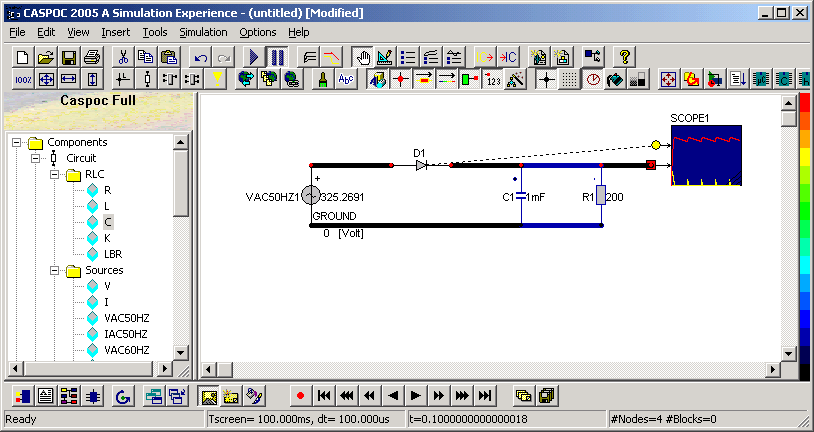Open a file with the folder icon
Image resolution: width=814 pixels, height=432 pixels.
(x=46, y=57)
